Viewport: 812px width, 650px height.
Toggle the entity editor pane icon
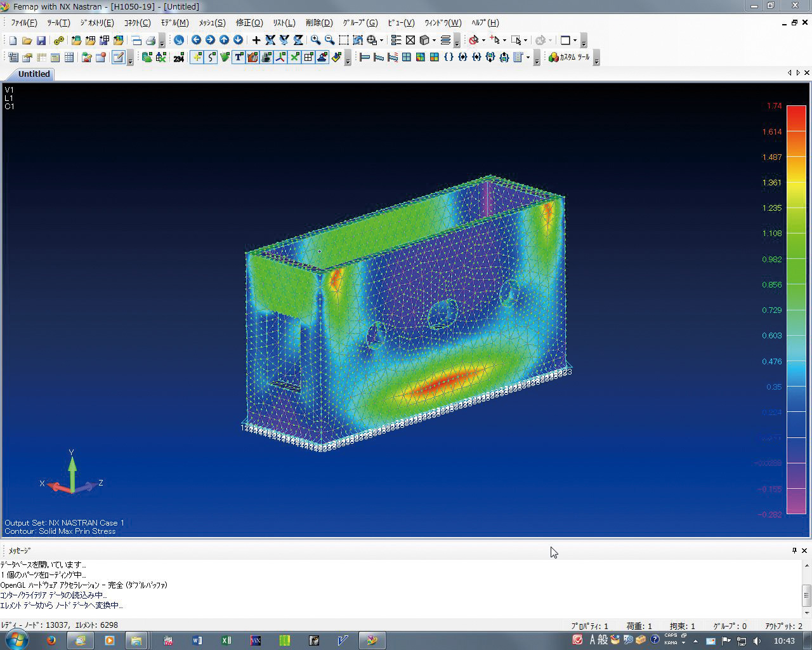pyautogui.click(x=118, y=57)
